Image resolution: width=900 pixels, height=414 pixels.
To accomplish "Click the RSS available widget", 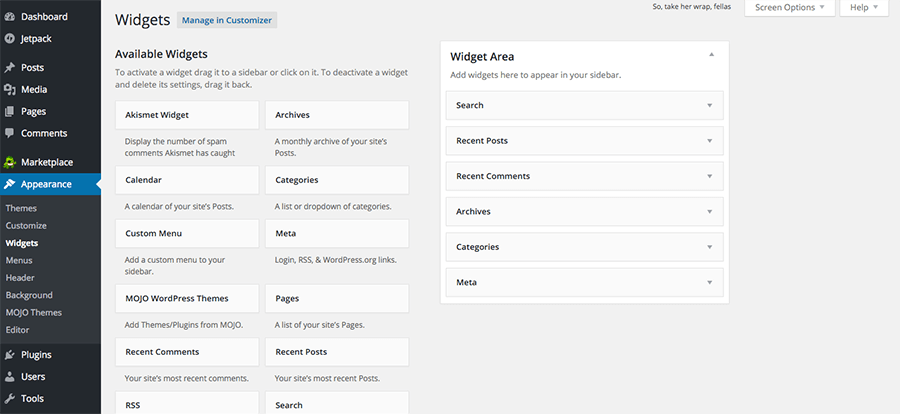I will [187, 403].
